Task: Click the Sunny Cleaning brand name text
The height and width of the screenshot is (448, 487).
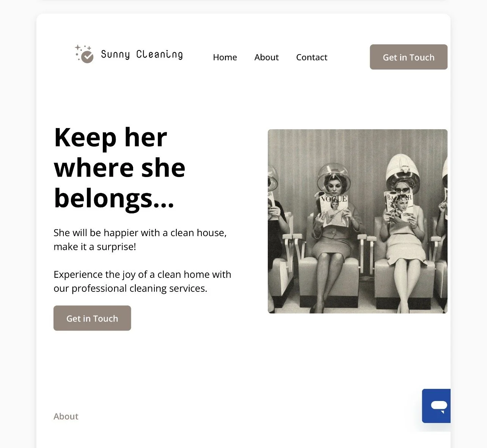Action: point(142,55)
